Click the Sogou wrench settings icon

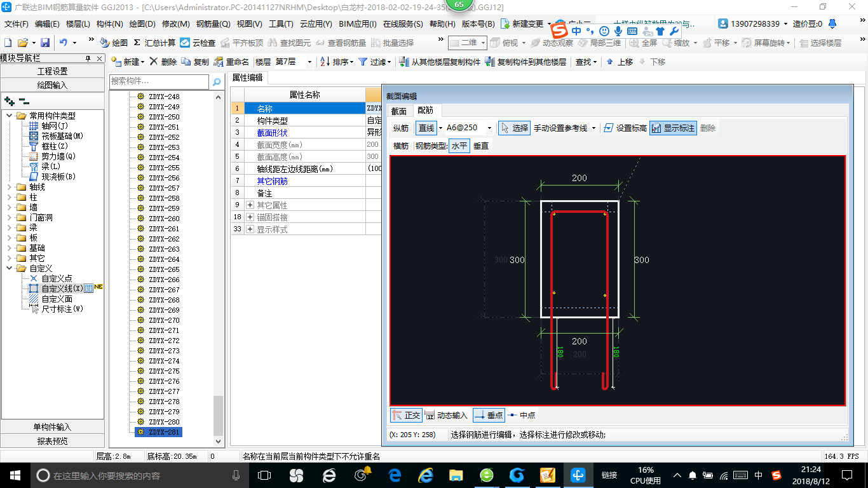(x=674, y=30)
